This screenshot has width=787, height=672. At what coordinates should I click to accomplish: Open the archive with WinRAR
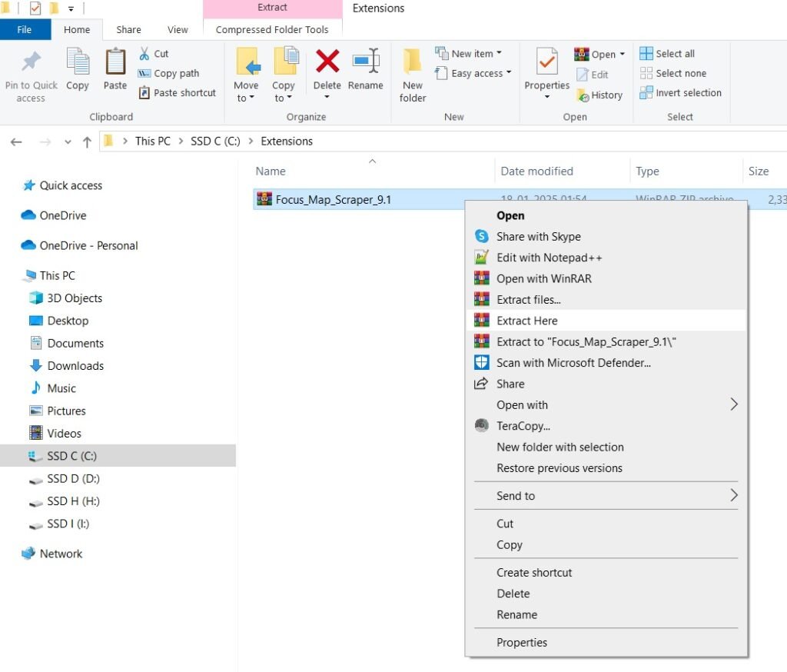pyautogui.click(x=540, y=278)
